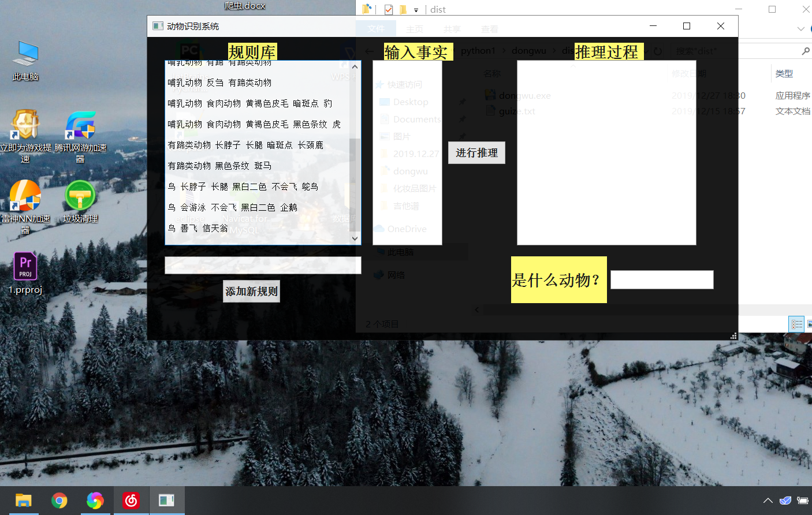Open the 垃圾清理 desktop icon
This screenshot has width=812, height=515.
coord(80,201)
